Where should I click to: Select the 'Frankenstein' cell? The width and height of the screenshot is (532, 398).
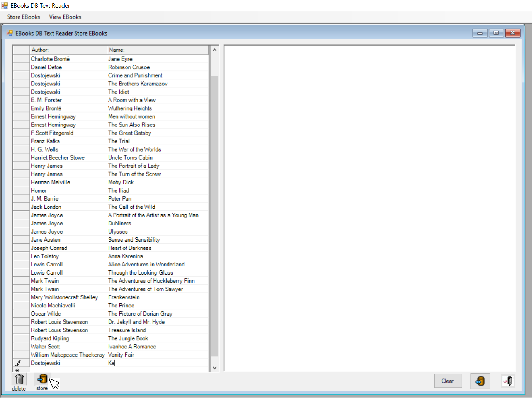point(158,297)
